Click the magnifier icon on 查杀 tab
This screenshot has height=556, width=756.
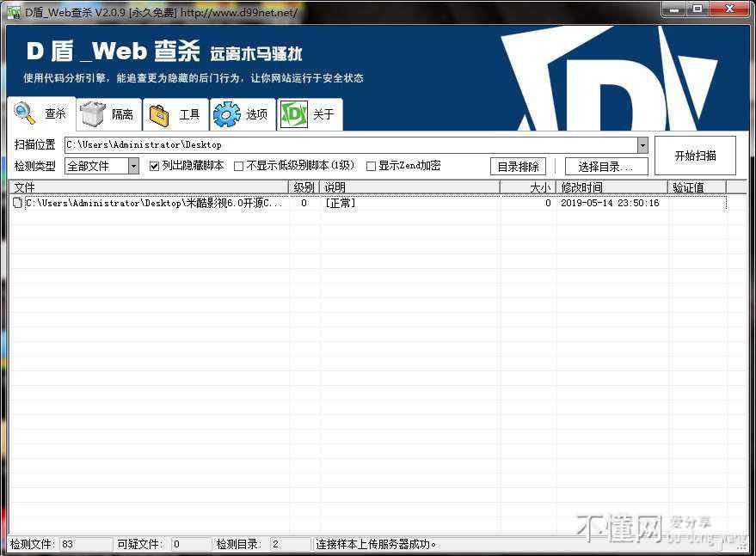24,113
